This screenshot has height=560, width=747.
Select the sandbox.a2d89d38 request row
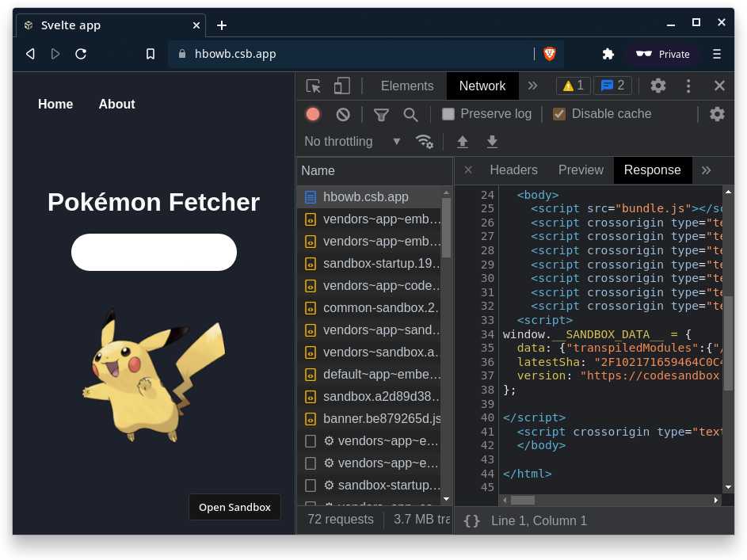click(370, 397)
